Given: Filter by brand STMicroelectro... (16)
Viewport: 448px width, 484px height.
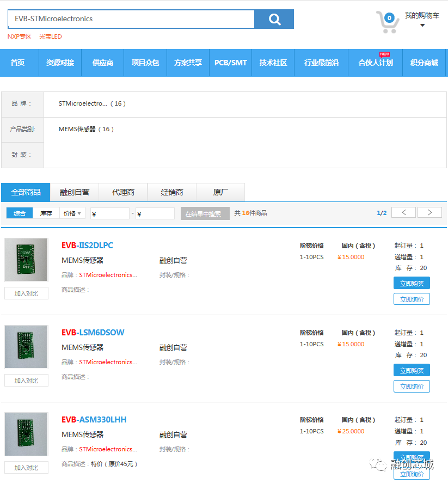Looking at the screenshot, I should click(92, 103).
